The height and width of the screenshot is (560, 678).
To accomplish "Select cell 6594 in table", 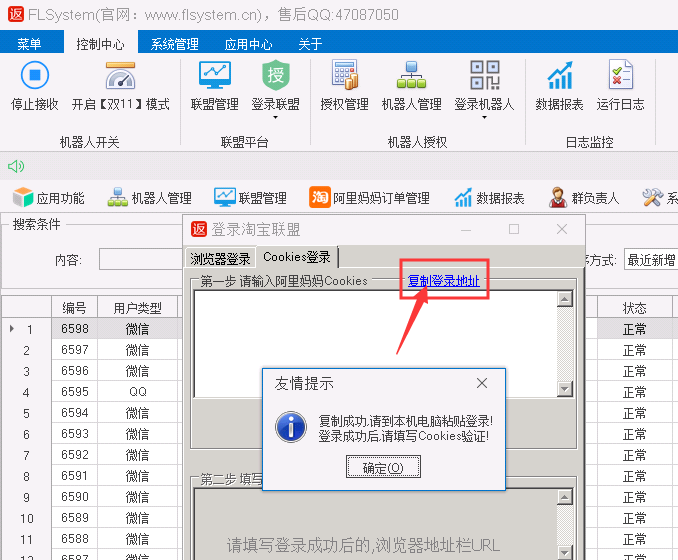I will click(x=74, y=413).
